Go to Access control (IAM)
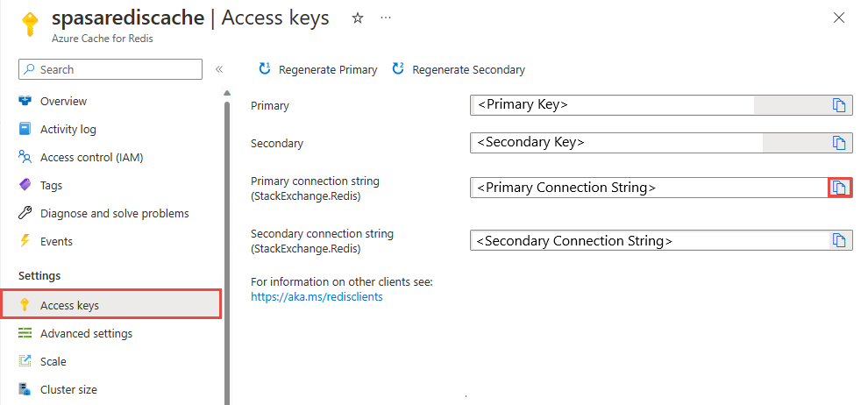The image size is (868, 405). [91, 157]
